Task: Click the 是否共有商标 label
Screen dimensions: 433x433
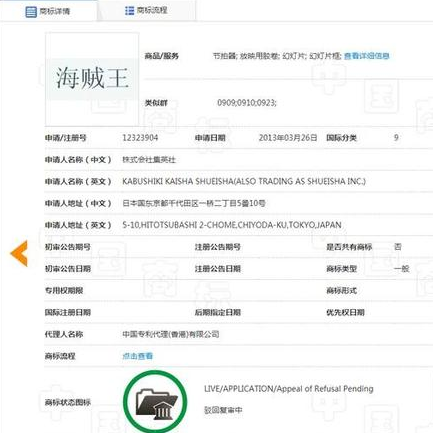Action: coord(349,247)
